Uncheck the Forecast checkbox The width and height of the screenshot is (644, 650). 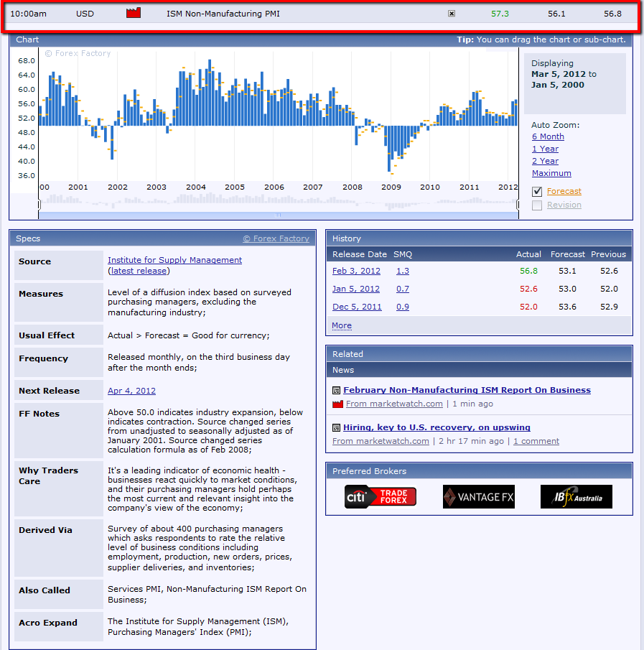(537, 192)
